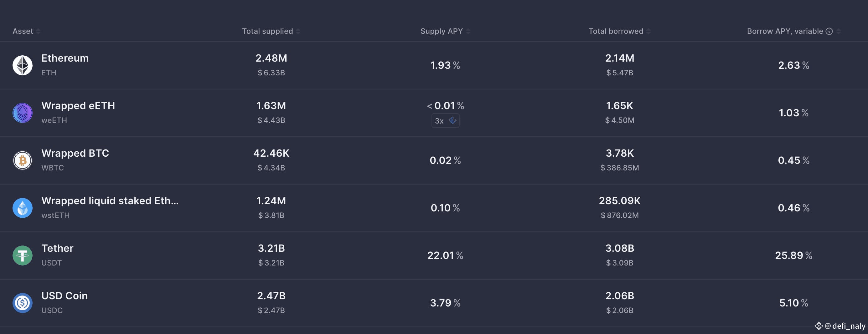Click the 3x incentive badge icon
The image size is (868, 334).
click(452, 120)
